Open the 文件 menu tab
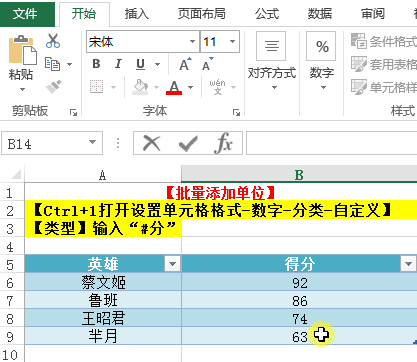This screenshot has height=362, width=417. 25,14
